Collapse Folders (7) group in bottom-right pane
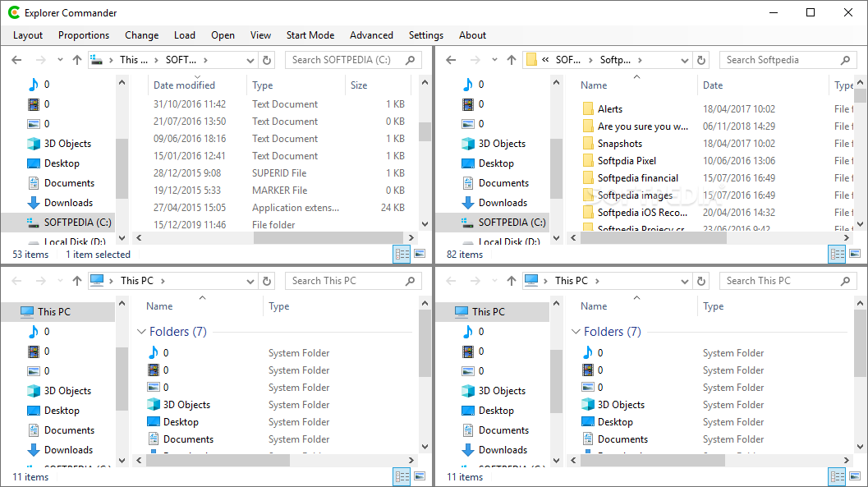The image size is (868, 487). (576, 332)
